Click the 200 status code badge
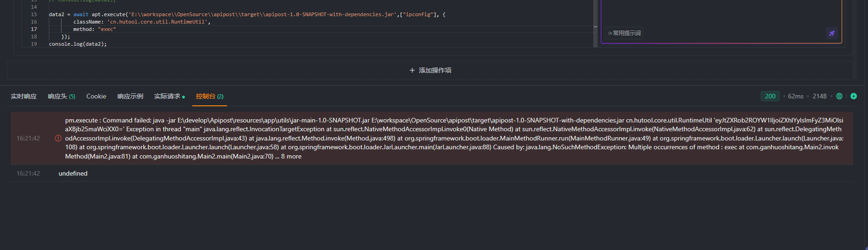This screenshot has width=868, height=250. 770,96
